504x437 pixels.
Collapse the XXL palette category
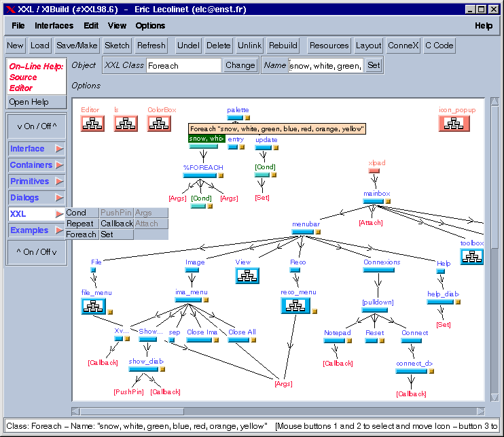tap(37, 214)
